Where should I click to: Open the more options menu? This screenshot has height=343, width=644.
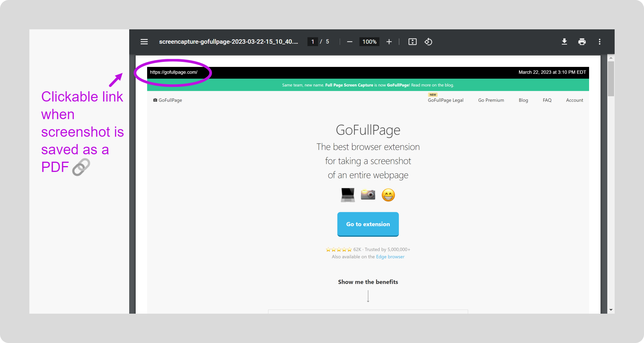[x=599, y=42]
